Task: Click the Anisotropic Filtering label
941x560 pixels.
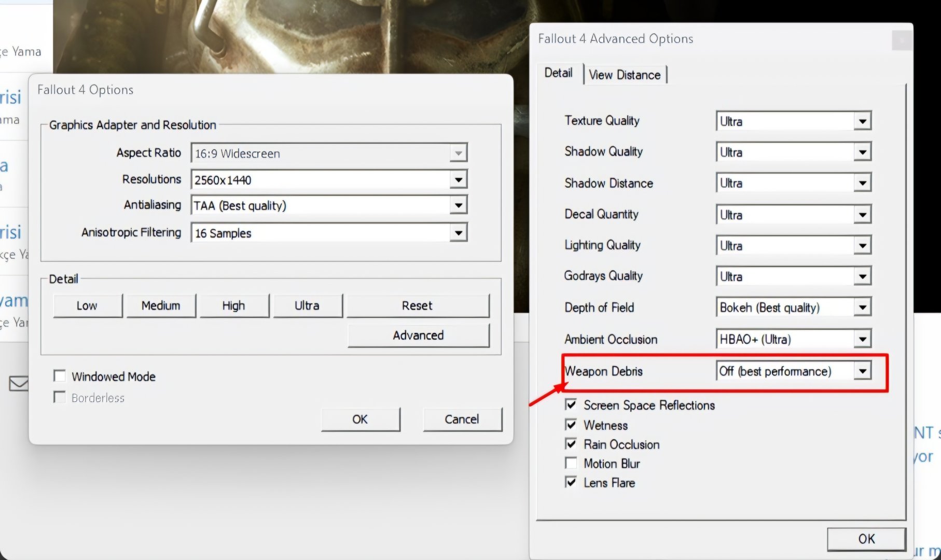Action: [x=131, y=232]
